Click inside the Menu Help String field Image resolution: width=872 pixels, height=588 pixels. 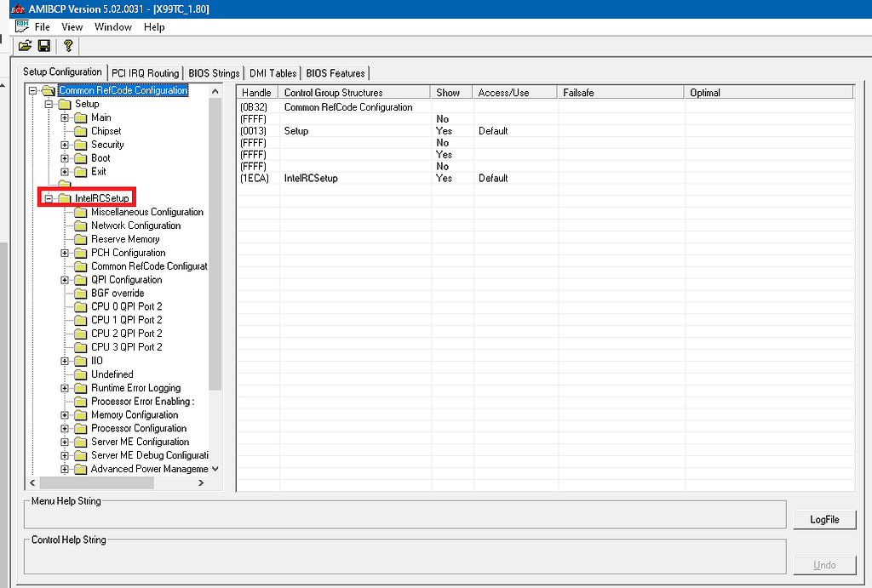click(x=404, y=514)
